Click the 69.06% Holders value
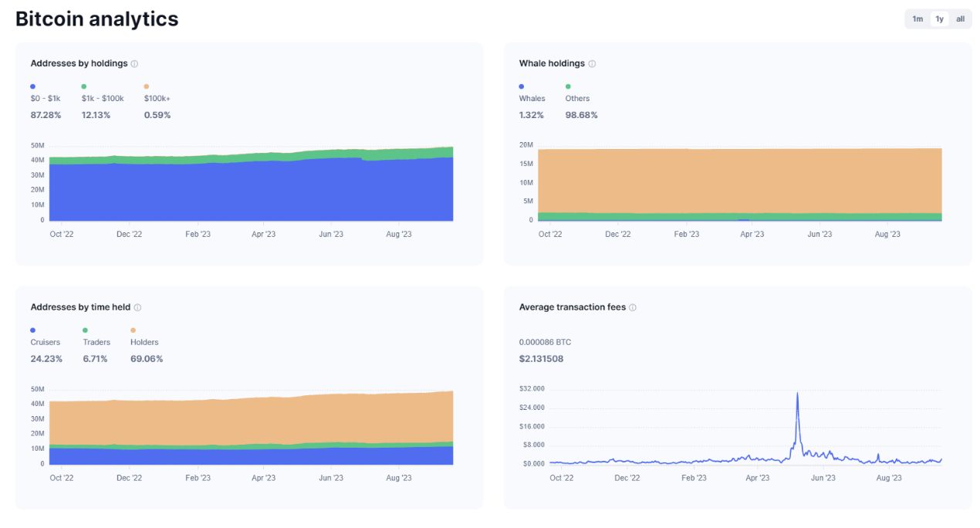This screenshot has width=980, height=528. point(147,359)
